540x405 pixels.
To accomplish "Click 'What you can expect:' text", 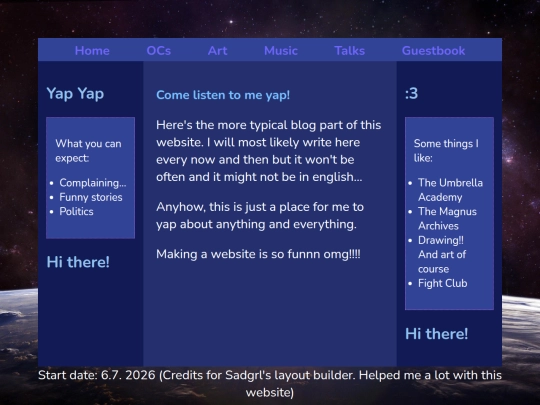I will (88, 150).
